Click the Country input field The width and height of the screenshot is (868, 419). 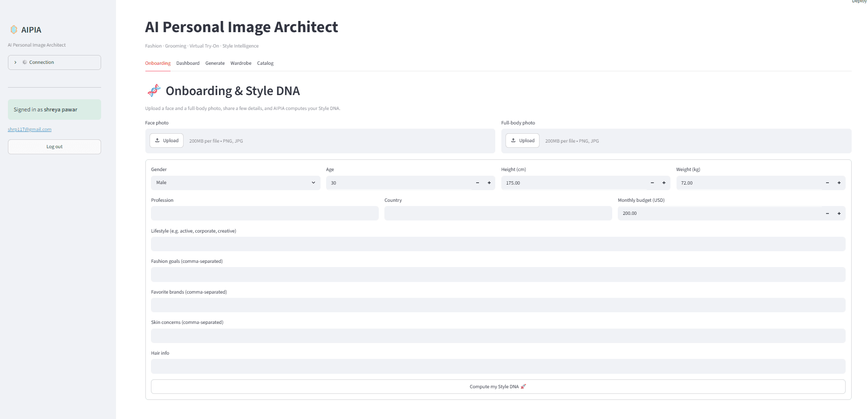point(498,213)
